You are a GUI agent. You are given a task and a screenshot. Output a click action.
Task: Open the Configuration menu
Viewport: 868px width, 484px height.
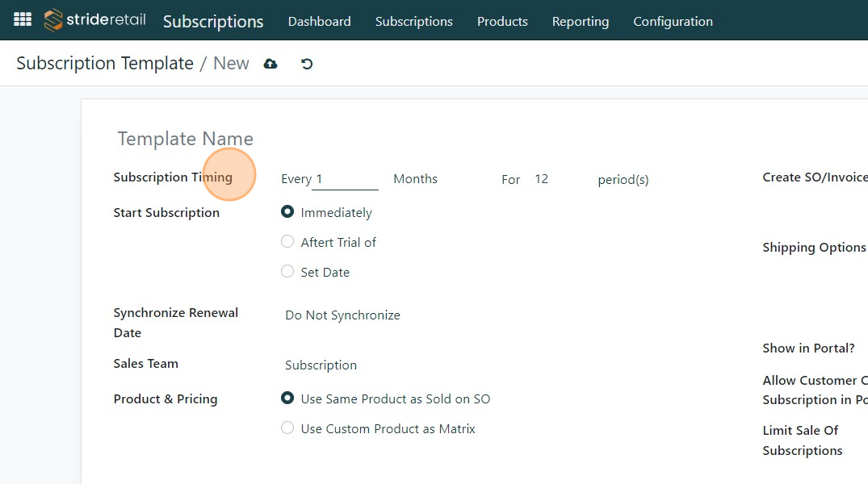pos(673,22)
